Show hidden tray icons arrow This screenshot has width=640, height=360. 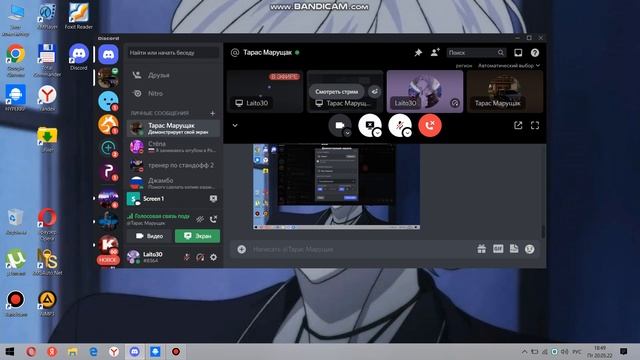(524, 351)
